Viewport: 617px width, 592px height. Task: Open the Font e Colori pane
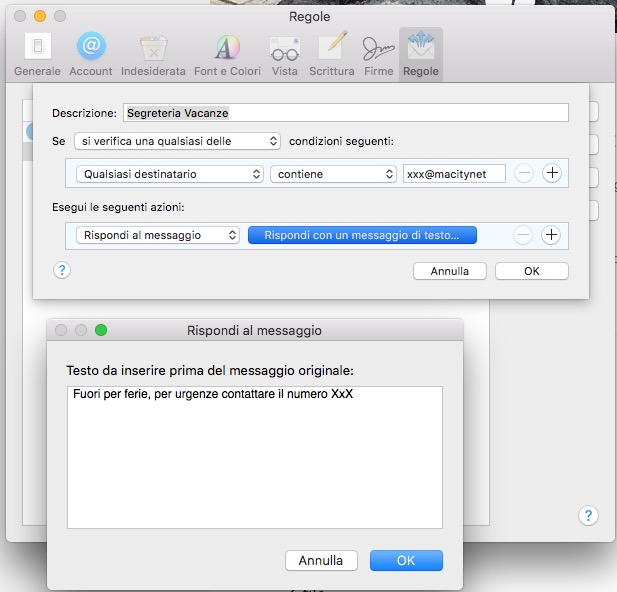pos(227,54)
